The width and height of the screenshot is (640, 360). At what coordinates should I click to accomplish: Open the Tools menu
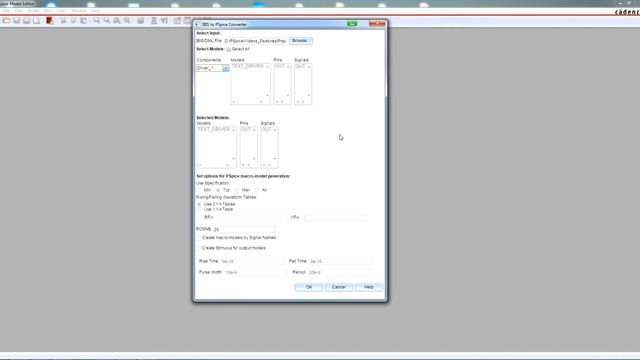coord(61,11)
